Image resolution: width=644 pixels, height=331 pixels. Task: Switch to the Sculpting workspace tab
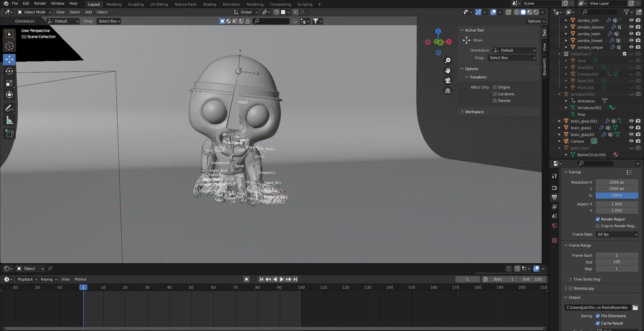coord(136,4)
